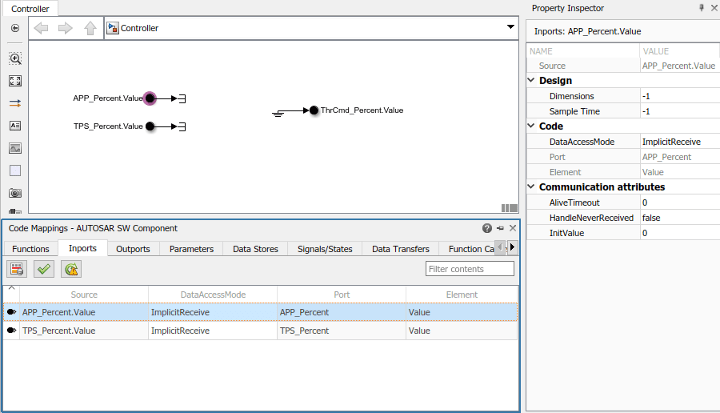Screen dimensions: 720x413
Task: Switch to the Parameters tab
Action: 191,249
